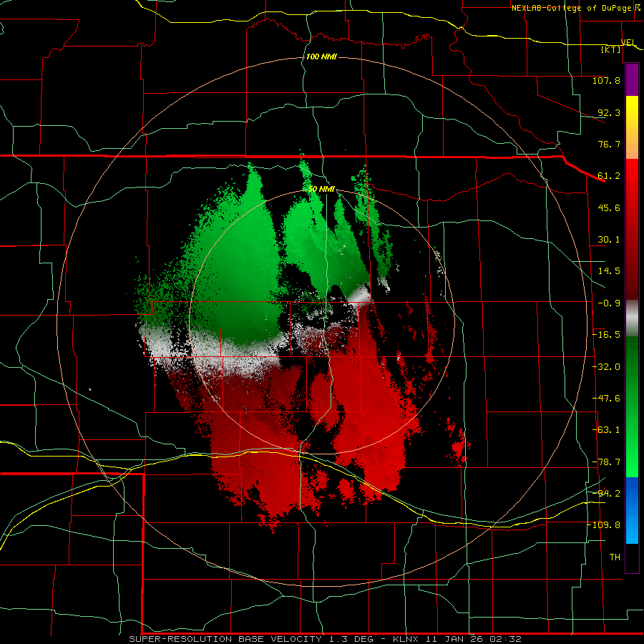The width and height of the screenshot is (644, 644).
Task: Click the 100 NMI range ring label
Action: point(321,57)
